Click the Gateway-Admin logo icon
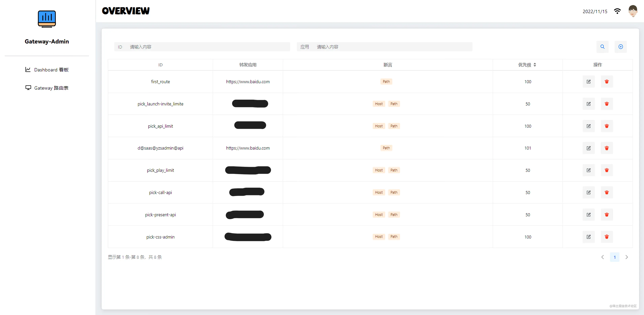 pyautogui.click(x=47, y=19)
